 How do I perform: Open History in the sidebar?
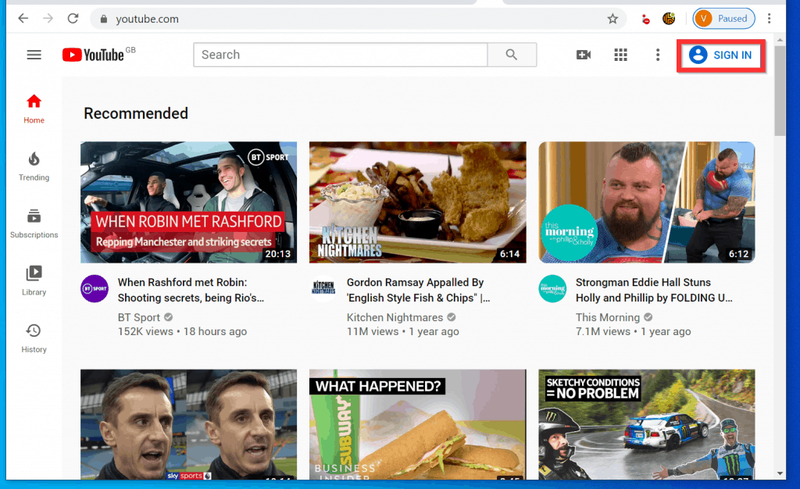point(34,338)
